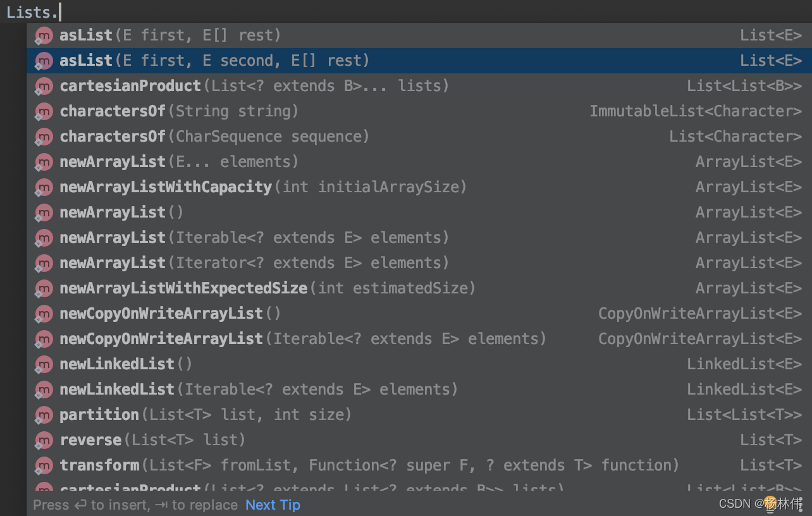Select charactersOf(CharSequence sequence) completion
Image resolution: width=812 pixels, height=516 pixels.
tap(419, 137)
